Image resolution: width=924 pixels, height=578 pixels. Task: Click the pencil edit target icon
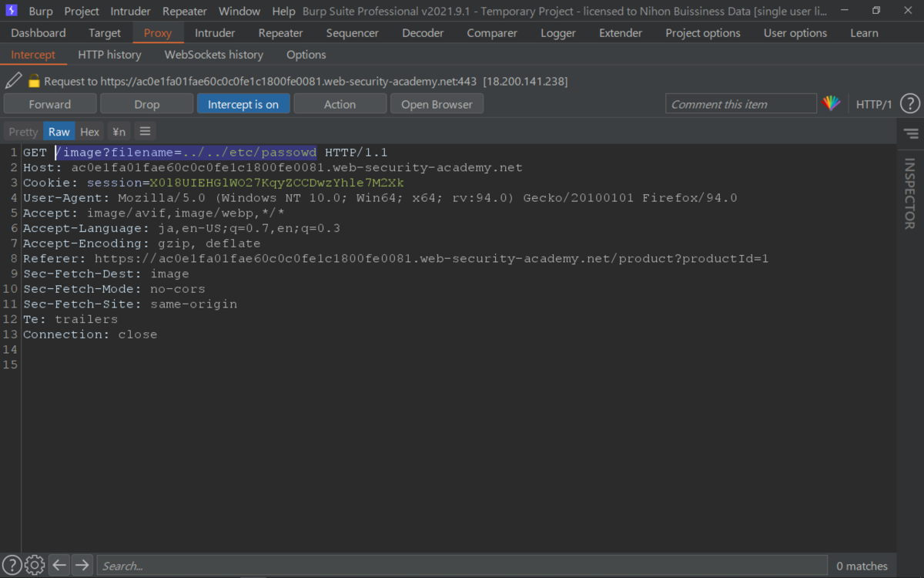(13, 81)
